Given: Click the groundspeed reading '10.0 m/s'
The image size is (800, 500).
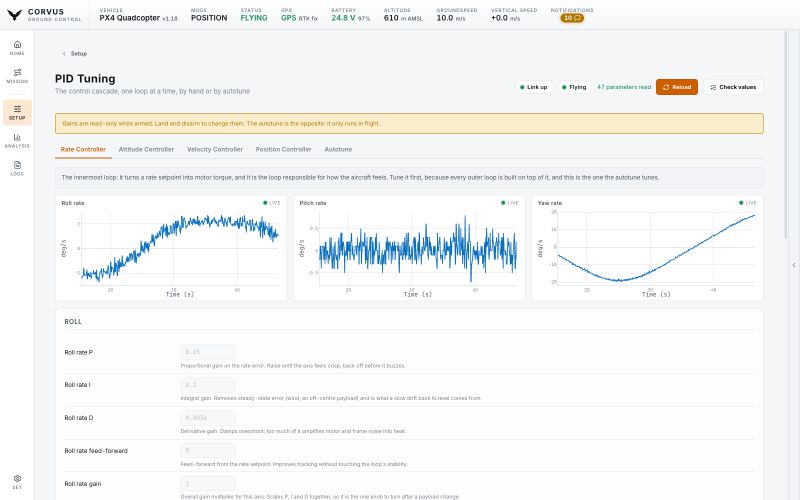Looking at the screenshot, I should coord(451,18).
